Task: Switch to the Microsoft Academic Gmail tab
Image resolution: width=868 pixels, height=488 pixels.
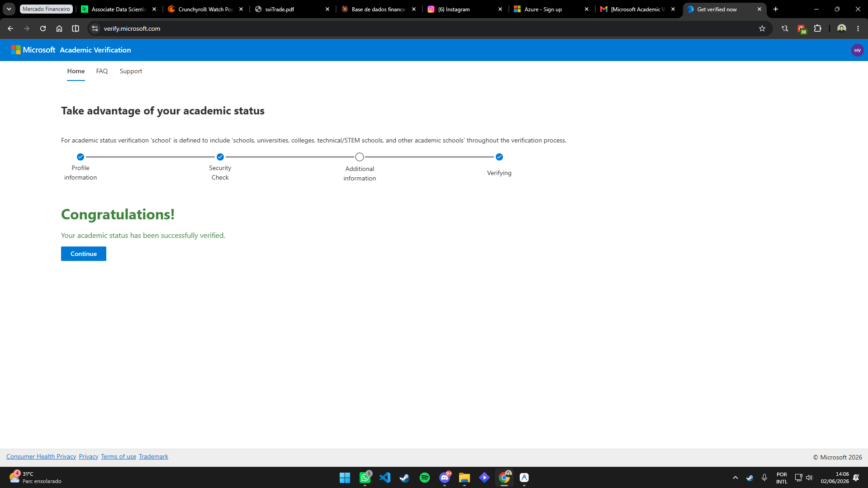Action: (x=638, y=9)
